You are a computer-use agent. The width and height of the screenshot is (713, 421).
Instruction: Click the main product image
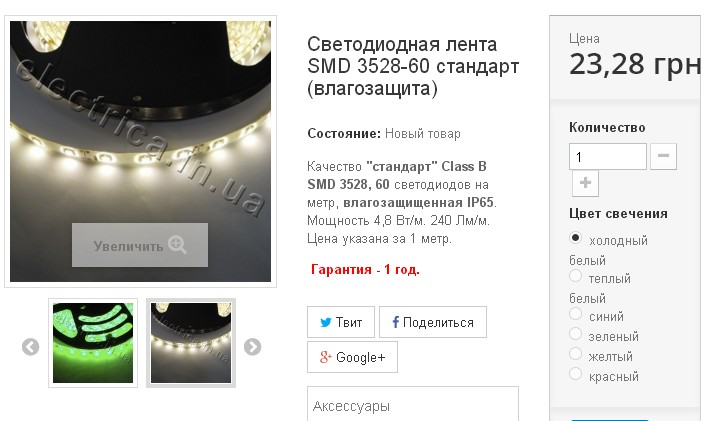[141, 151]
